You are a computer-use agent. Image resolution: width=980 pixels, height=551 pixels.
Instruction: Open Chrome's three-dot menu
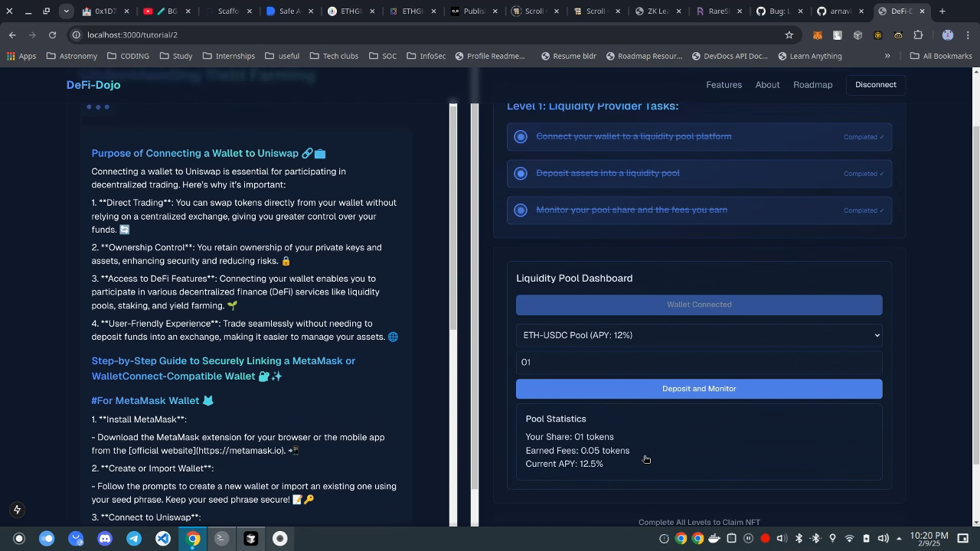click(x=969, y=35)
